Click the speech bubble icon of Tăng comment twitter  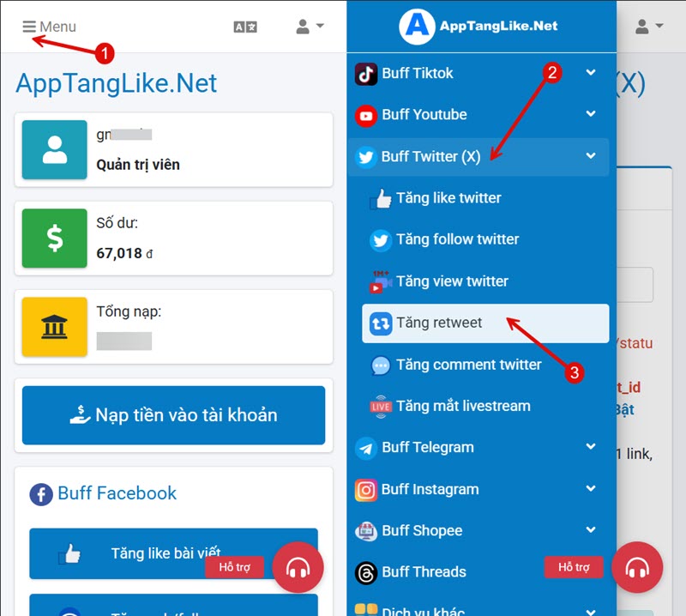381,365
